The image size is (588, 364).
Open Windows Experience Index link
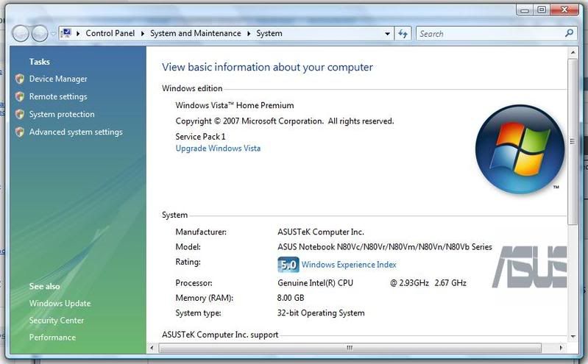click(x=349, y=264)
